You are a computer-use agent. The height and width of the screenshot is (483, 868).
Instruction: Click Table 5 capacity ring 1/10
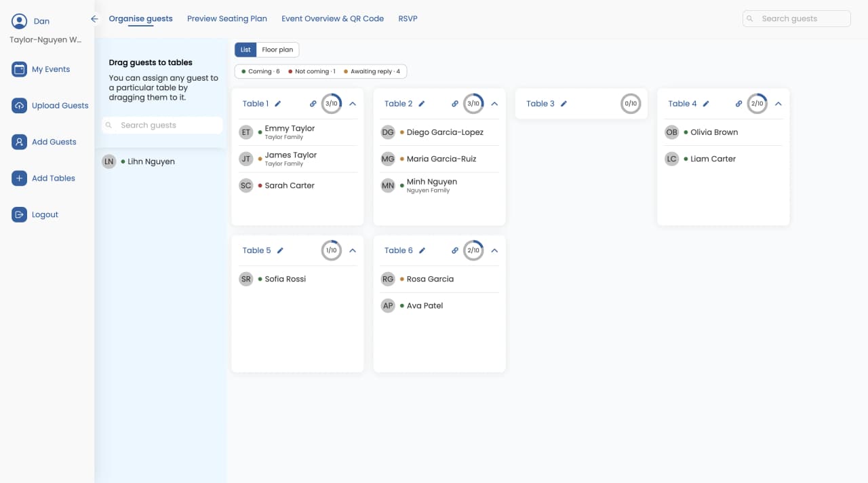pyautogui.click(x=332, y=250)
